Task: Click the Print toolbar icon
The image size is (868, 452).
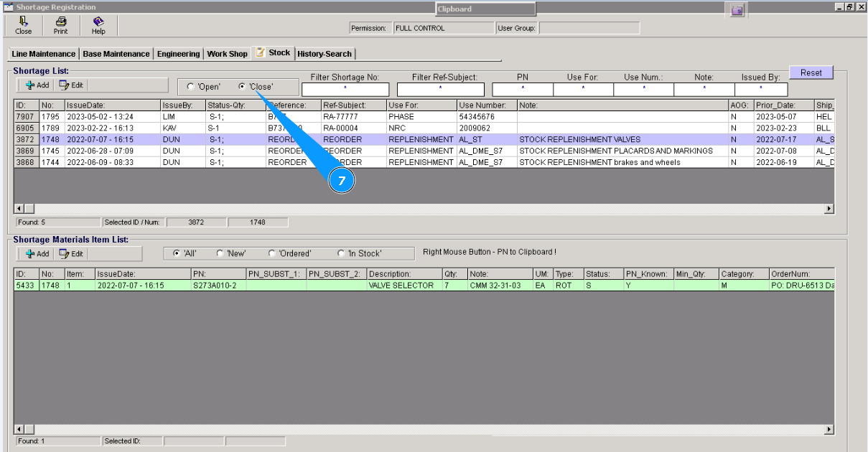Action: pos(61,25)
